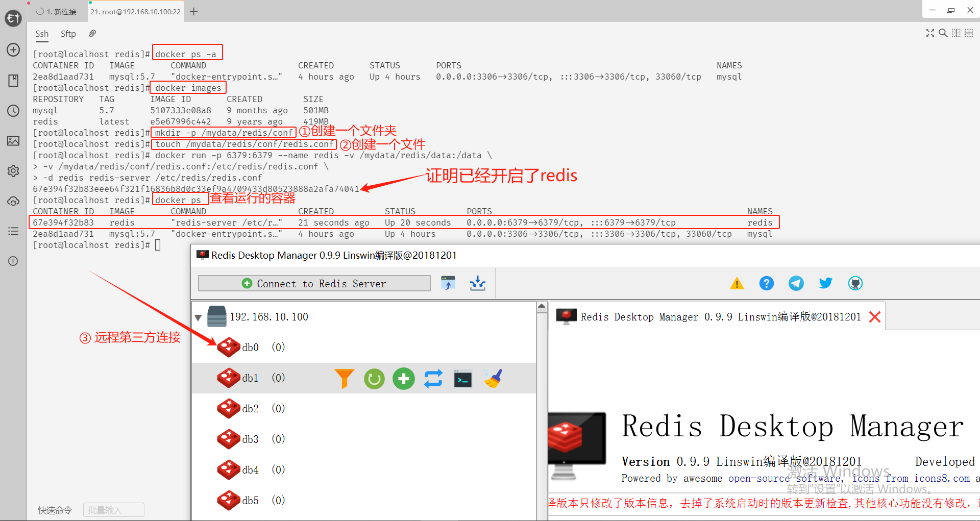Open the Telegram icon in Redis Desktop Manager

pyautogui.click(x=796, y=283)
